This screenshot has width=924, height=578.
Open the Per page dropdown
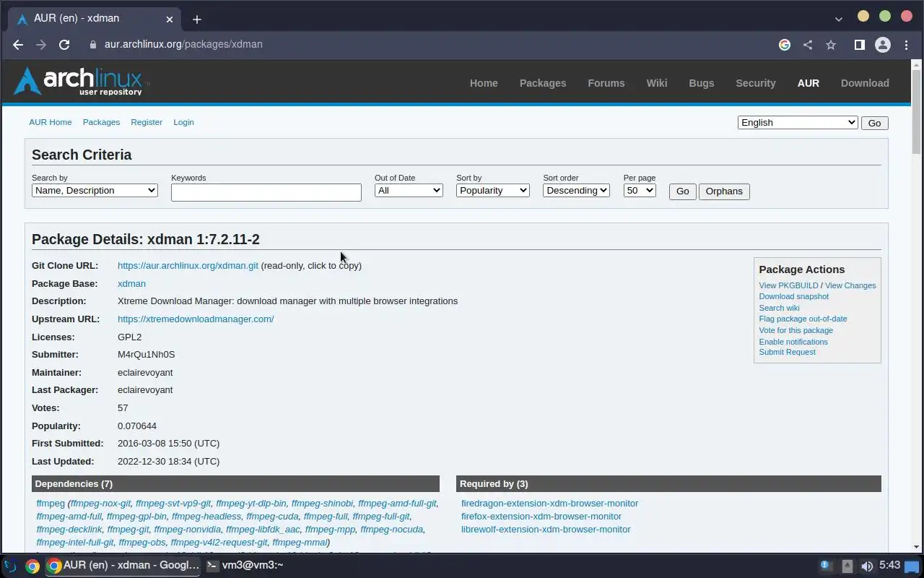(640, 190)
